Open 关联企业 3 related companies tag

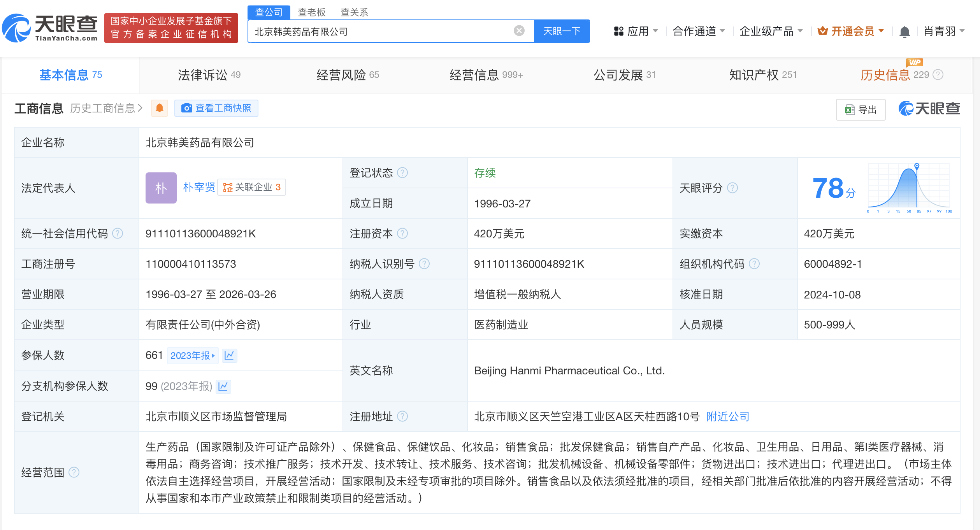pyautogui.click(x=251, y=188)
